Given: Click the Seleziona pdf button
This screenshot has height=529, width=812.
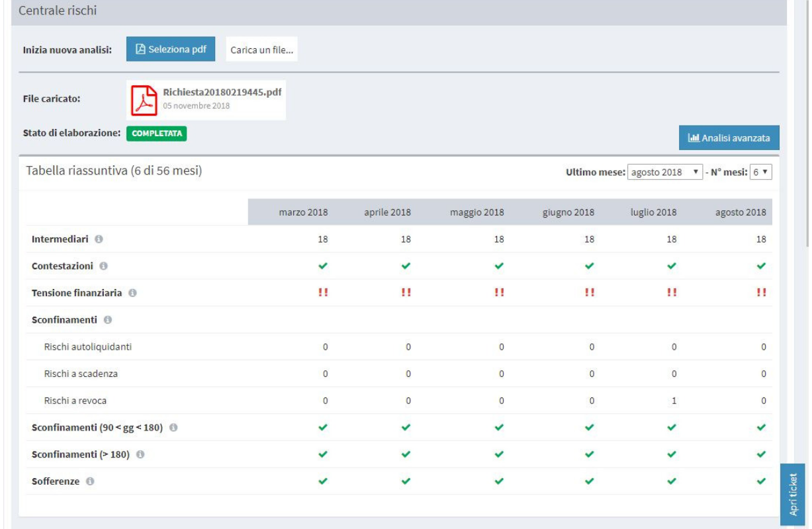Looking at the screenshot, I should tap(171, 49).
